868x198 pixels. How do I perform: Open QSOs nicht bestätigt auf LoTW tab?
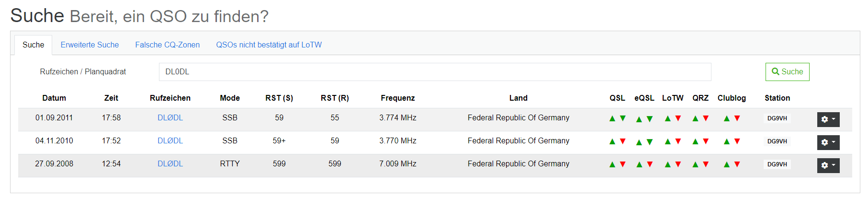click(x=269, y=45)
